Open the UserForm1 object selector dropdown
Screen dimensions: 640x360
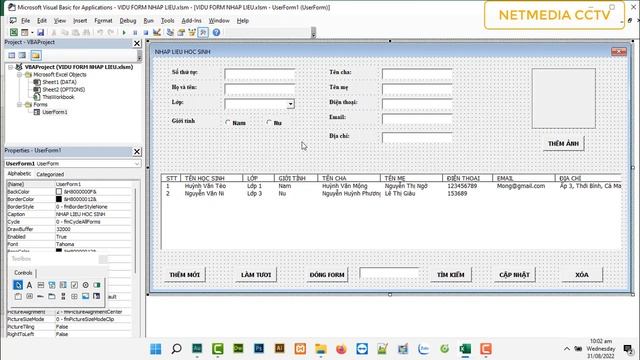(x=137, y=163)
